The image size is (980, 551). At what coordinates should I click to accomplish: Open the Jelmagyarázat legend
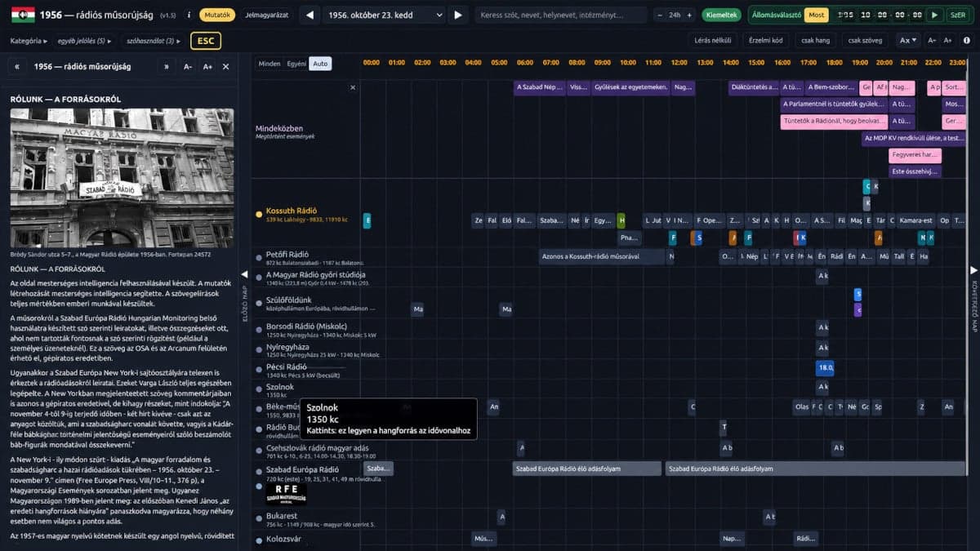click(266, 15)
